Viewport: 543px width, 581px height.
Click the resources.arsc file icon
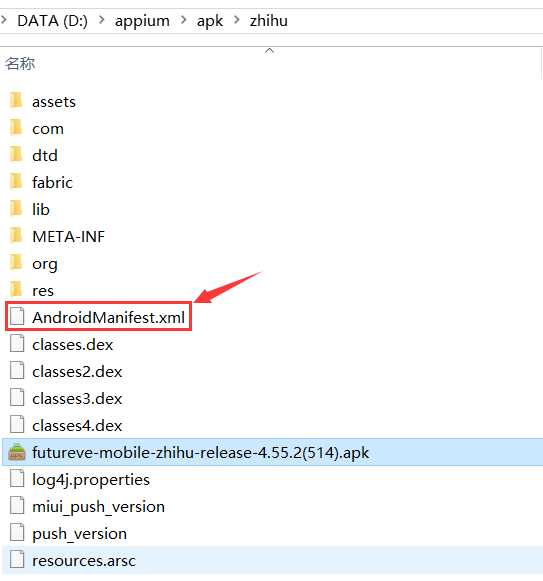[17, 560]
